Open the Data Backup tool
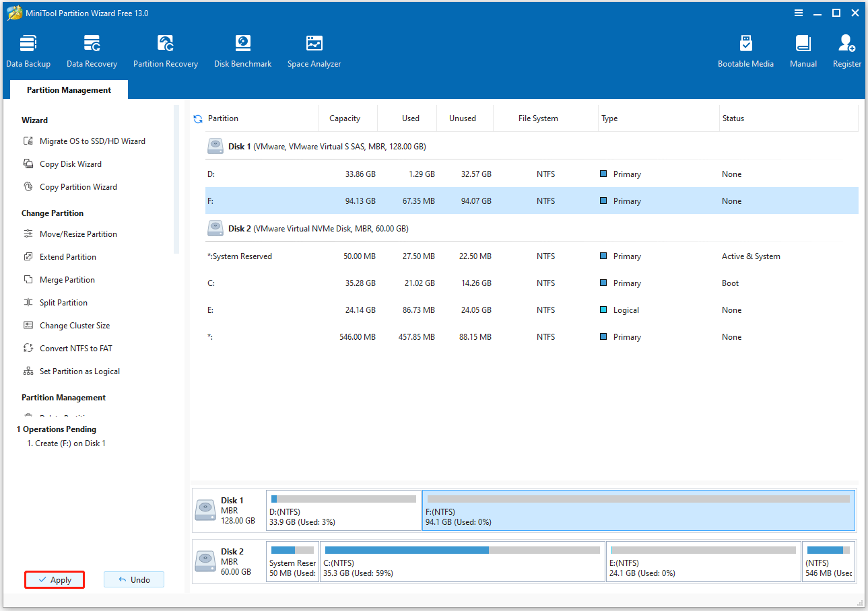 point(28,50)
